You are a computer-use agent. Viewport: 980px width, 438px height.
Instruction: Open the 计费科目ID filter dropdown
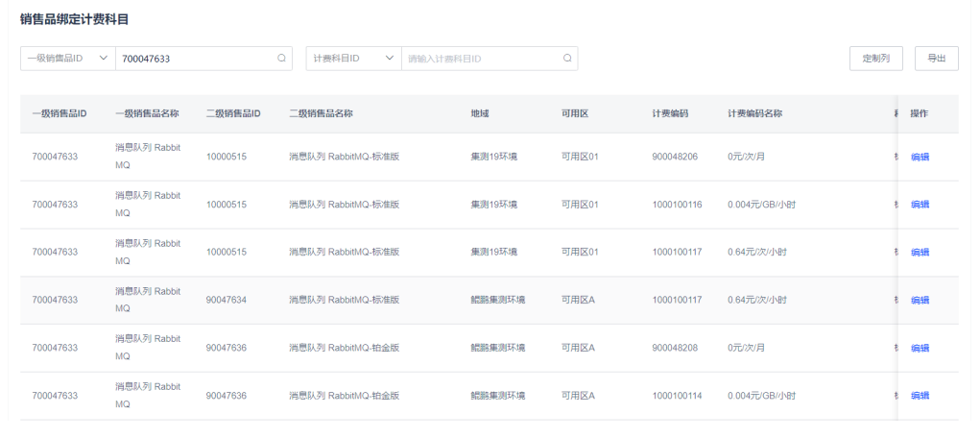coord(354,59)
